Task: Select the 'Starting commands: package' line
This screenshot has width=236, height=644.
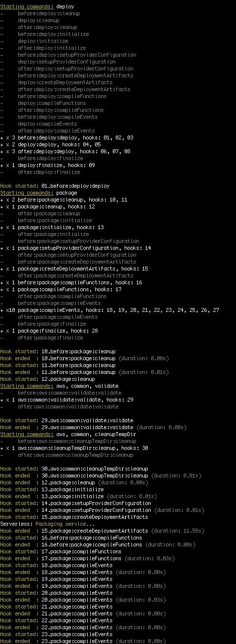Action: pyautogui.click(x=39, y=193)
